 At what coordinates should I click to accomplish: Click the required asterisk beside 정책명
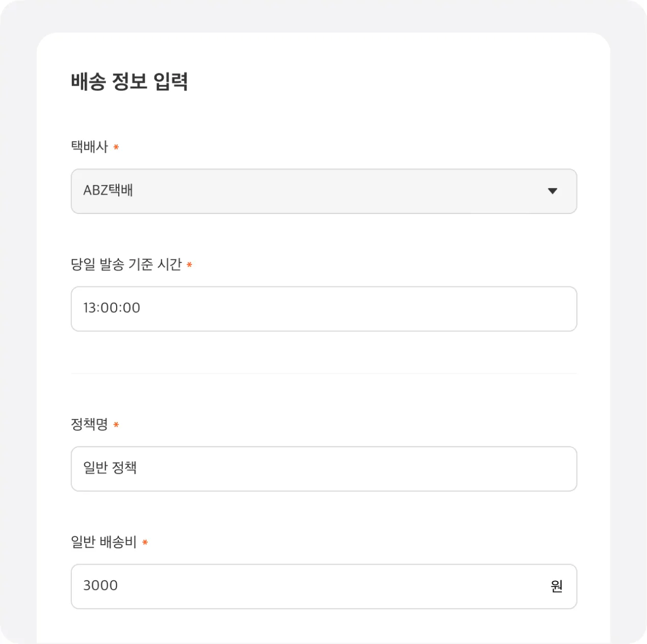tap(116, 424)
